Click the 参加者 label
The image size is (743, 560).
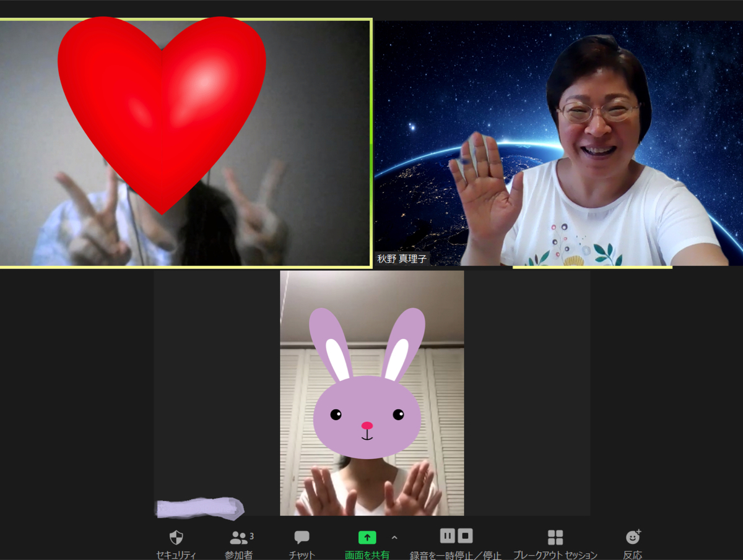(x=238, y=555)
